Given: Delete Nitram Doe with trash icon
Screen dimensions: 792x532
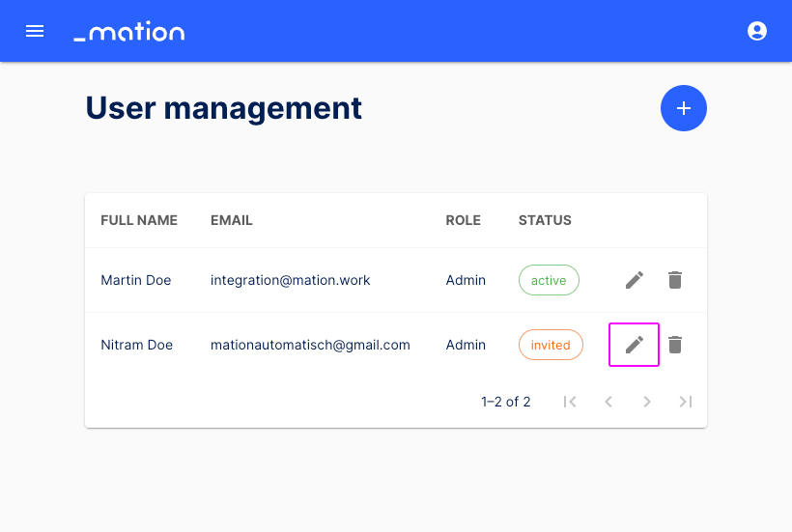Looking at the screenshot, I should [675, 345].
